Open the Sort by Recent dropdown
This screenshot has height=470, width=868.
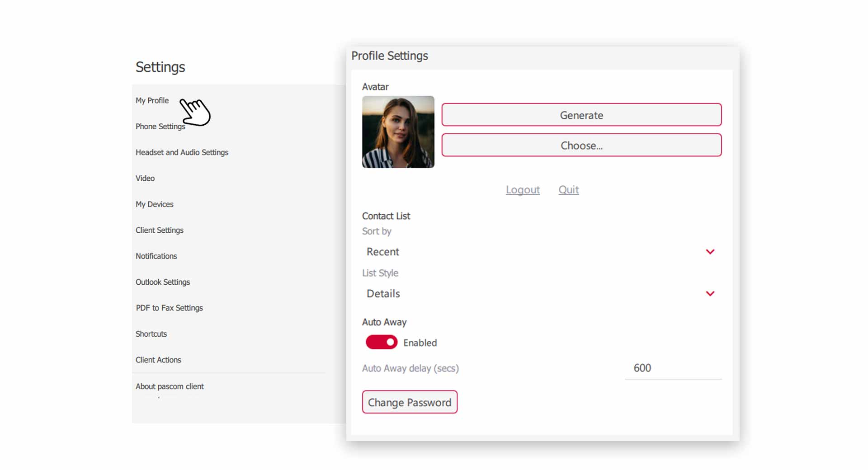coord(542,252)
